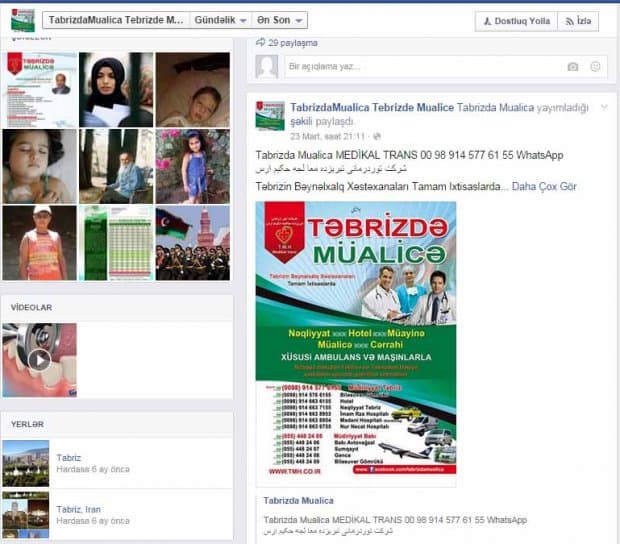Click the VİDEOLAR section header
Viewport: 620px width, 544px height.
point(31,308)
